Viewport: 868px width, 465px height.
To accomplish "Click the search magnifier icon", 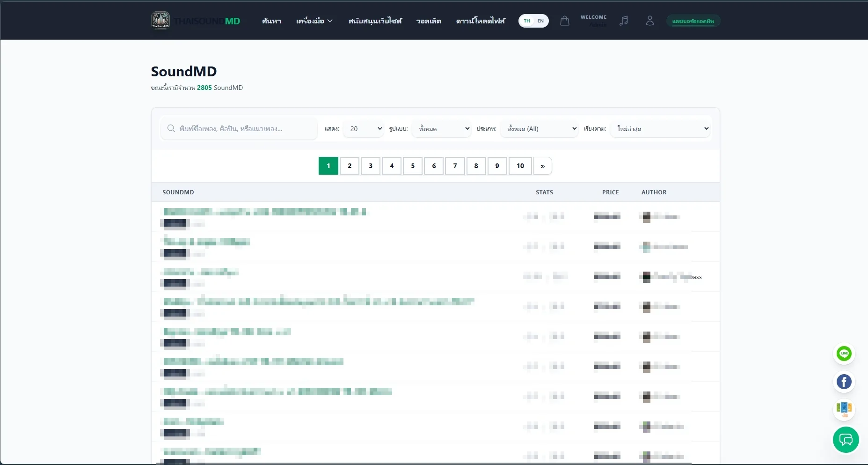I will [x=171, y=128].
